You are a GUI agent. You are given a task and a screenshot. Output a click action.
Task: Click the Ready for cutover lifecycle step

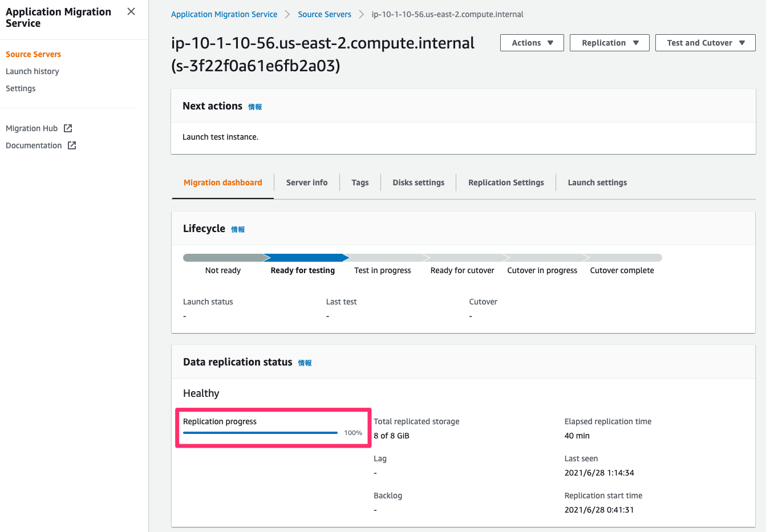(463, 270)
